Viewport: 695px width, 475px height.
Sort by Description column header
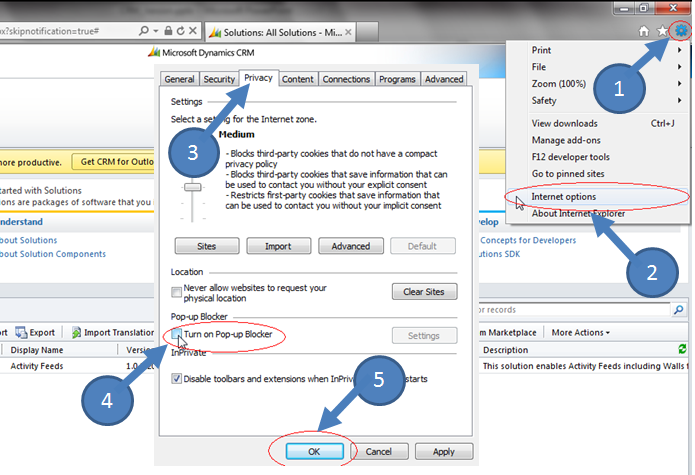click(505, 350)
